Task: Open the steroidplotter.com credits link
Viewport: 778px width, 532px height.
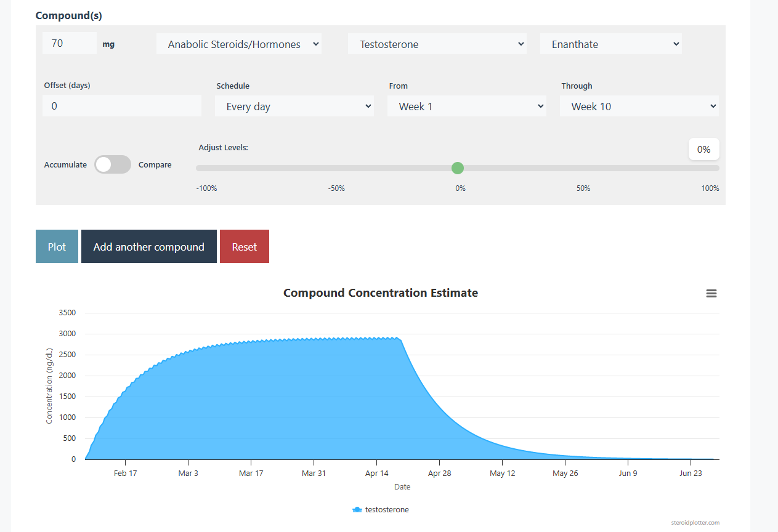Action: pyautogui.click(x=695, y=523)
